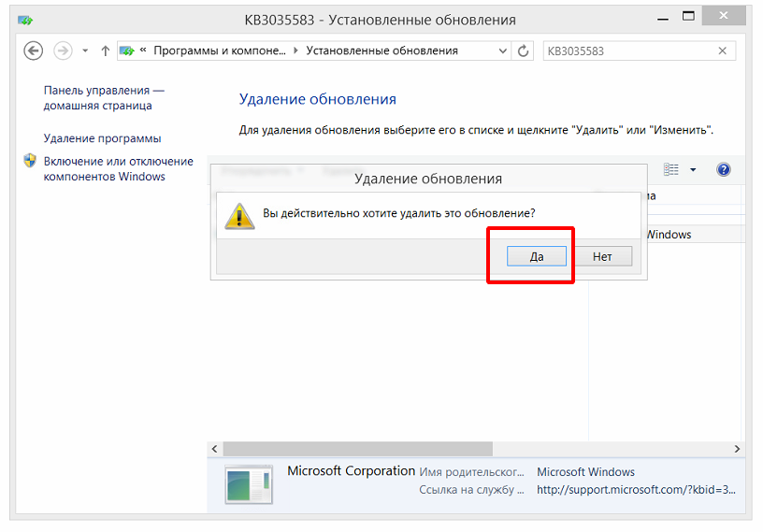Open Панель управления home page link
Image resolution: width=763 pixels, height=532 pixels.
tap(103, 98)
